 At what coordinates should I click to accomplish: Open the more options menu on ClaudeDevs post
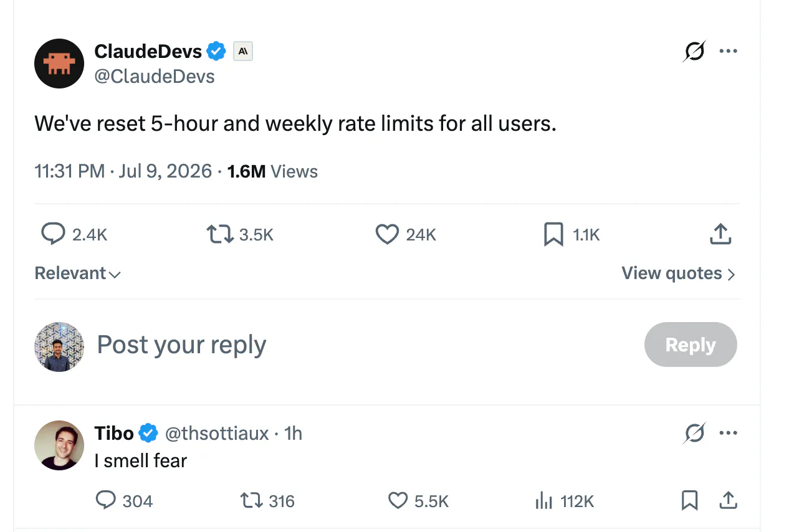[728, 51]
